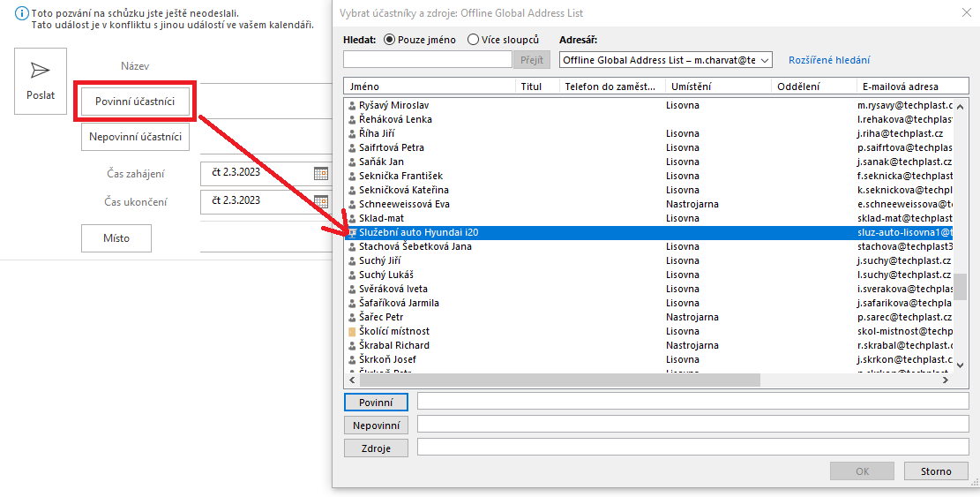980x497 pixels.
Task: Select the Více sloupců radio button
Action: [x=473, y=40]
